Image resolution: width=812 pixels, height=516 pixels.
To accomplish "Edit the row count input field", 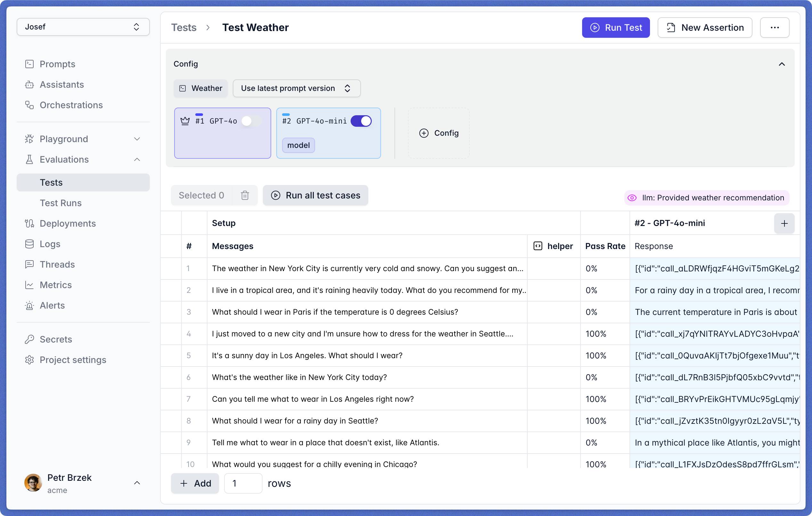I will pos(241,483).
